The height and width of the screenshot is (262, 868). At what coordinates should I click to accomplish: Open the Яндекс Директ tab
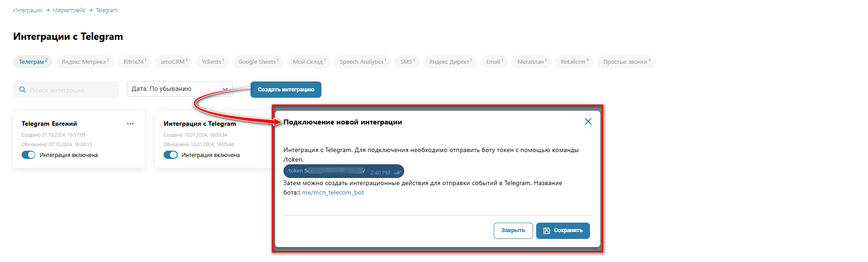pos(450,62)
